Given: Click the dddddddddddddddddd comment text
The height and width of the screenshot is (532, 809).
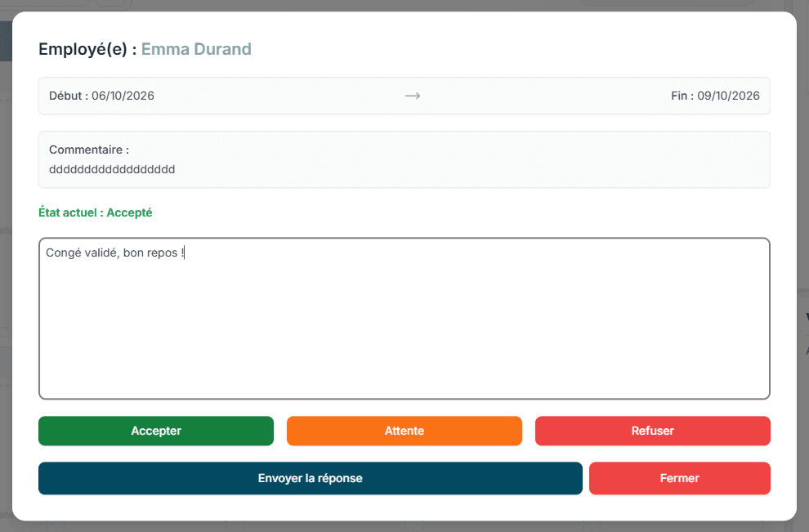Looking at the screenshot, I should pyautogui.click(x=112, y=169).
